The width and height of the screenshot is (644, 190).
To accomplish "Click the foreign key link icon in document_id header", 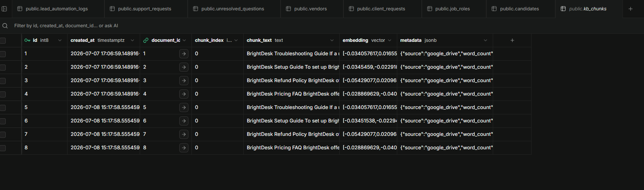I will click(x=146, y=40).
